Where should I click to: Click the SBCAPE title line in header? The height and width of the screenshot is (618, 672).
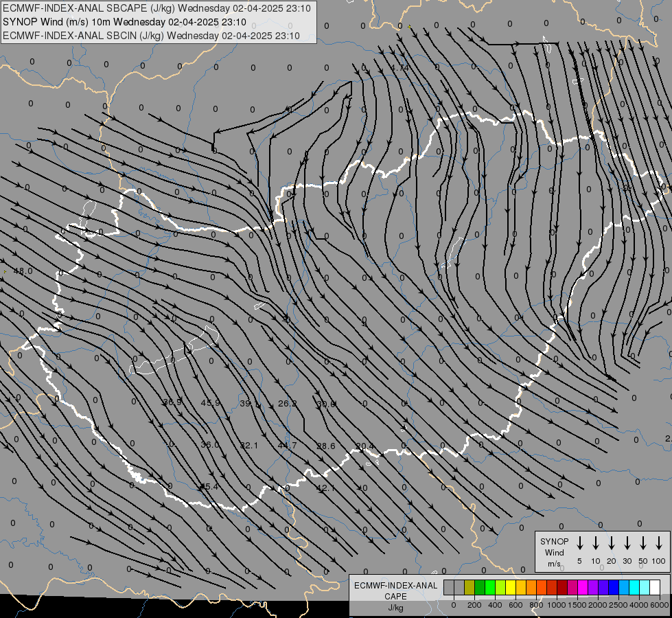tap(157, 8)
